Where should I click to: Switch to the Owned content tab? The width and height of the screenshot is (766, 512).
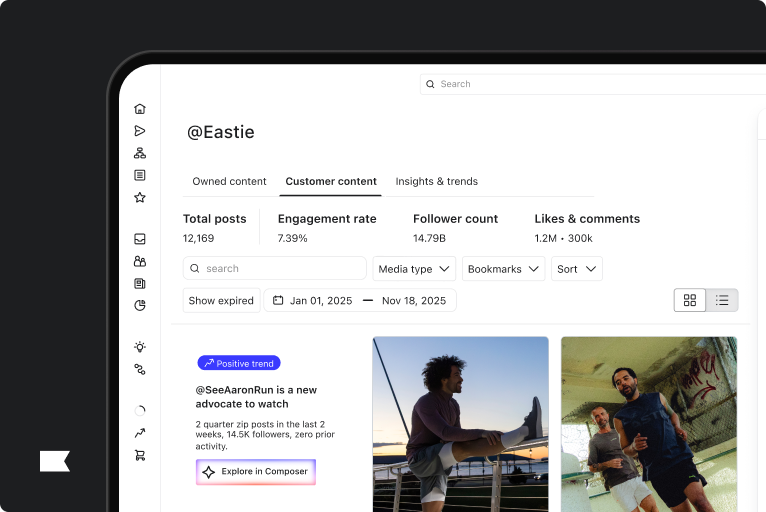coord(229,181)
